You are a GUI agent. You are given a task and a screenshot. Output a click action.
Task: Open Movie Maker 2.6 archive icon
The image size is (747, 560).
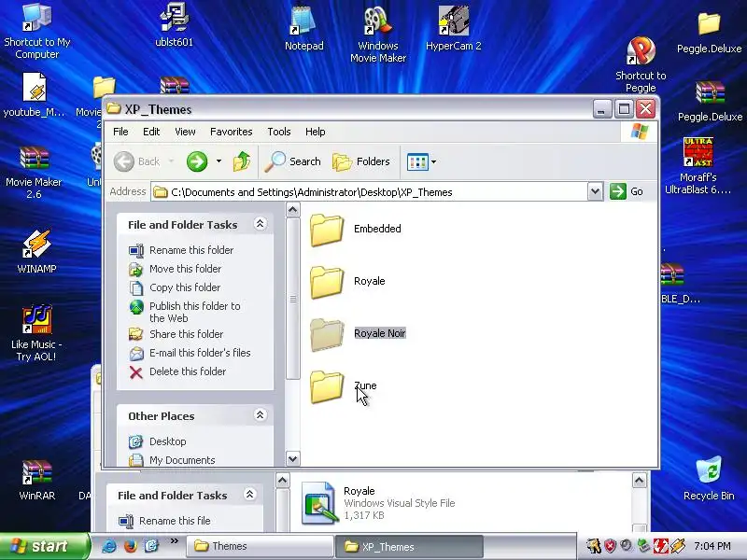tap(34, 173)
